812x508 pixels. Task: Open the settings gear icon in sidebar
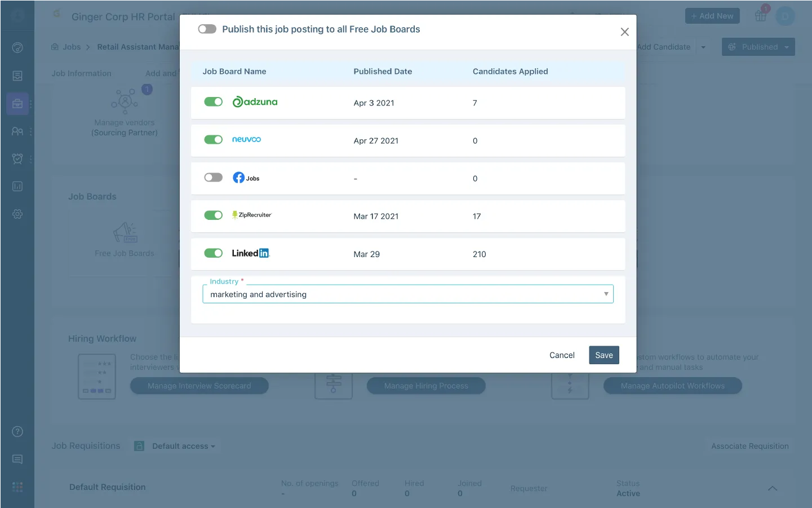(17, 214)
